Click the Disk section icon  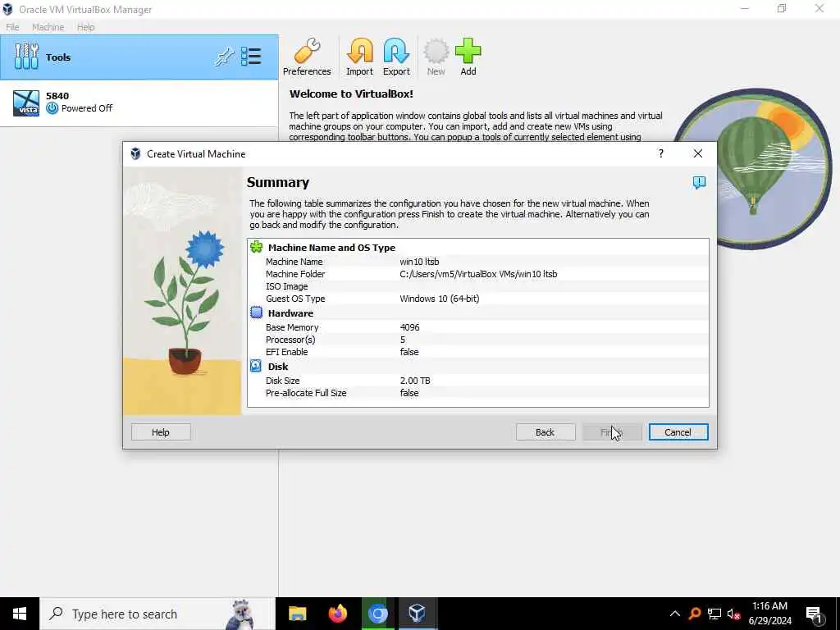(256, 366)
